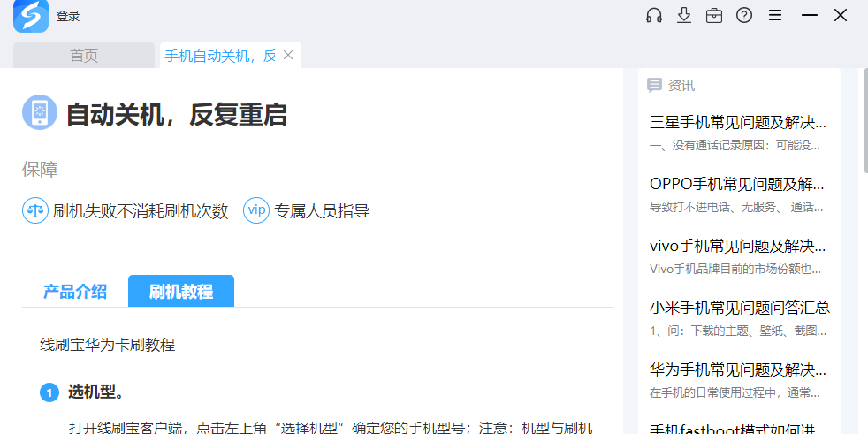868x434 pixels.
Task: Click summary 1、问：下载的主题、壁纸
Action: coord(738,331)
